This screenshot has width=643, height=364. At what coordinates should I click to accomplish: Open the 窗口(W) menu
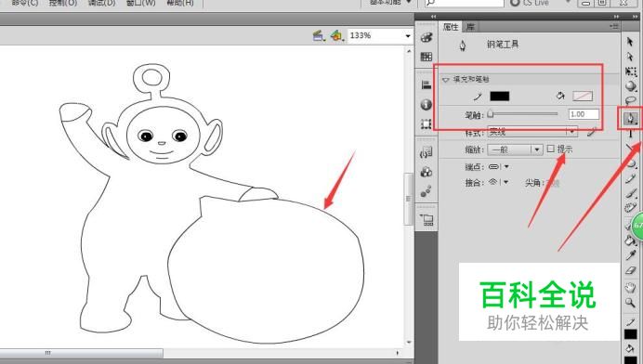click(x=140, y=3)
